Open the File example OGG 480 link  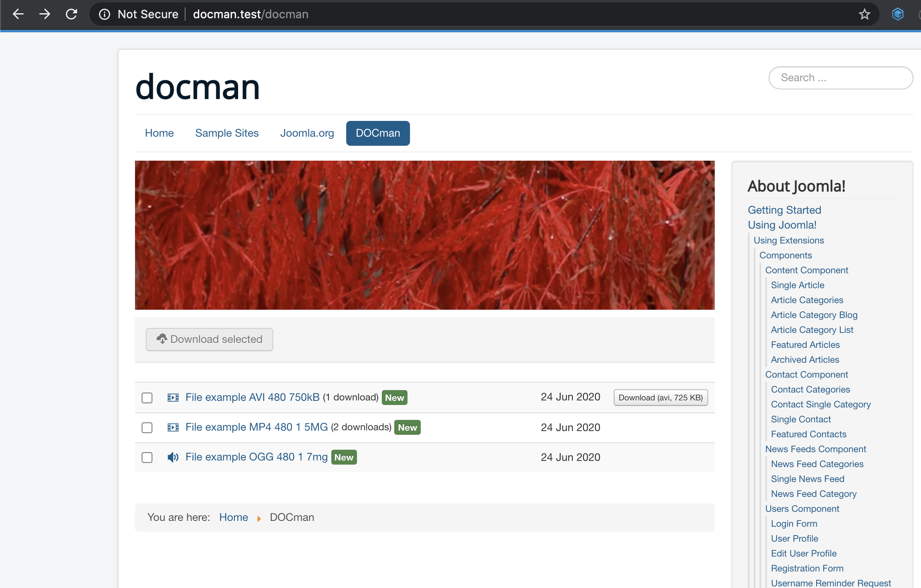click(256, 457)
